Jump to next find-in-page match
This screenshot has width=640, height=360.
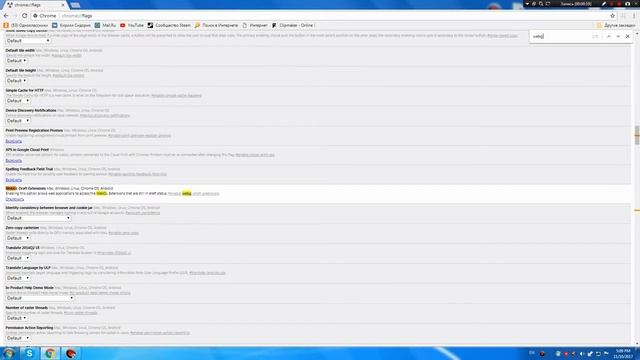coord(618,36)
